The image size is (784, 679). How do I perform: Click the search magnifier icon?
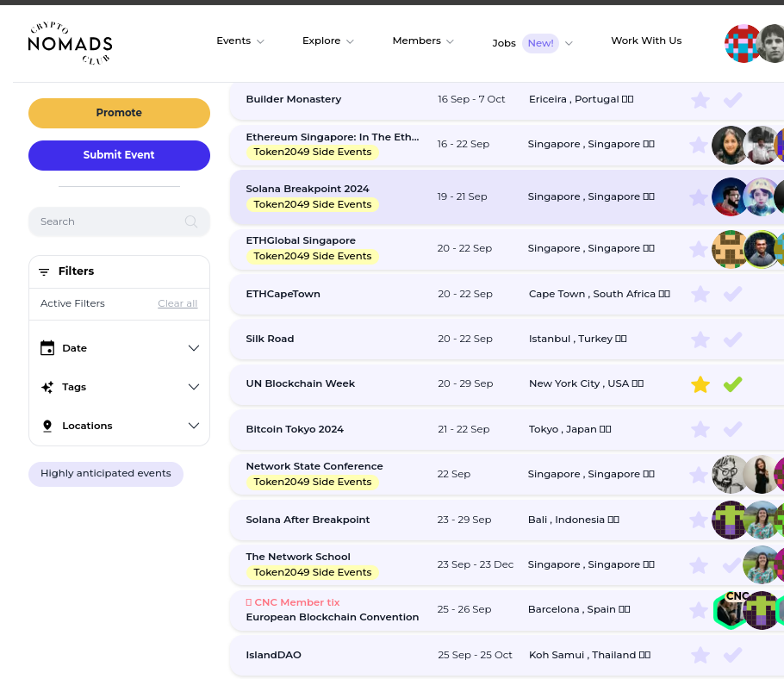[x=191, y=221]
